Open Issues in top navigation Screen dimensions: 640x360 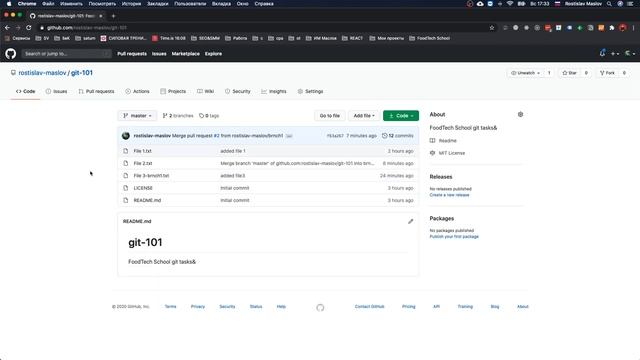click(x=159, y=54)
